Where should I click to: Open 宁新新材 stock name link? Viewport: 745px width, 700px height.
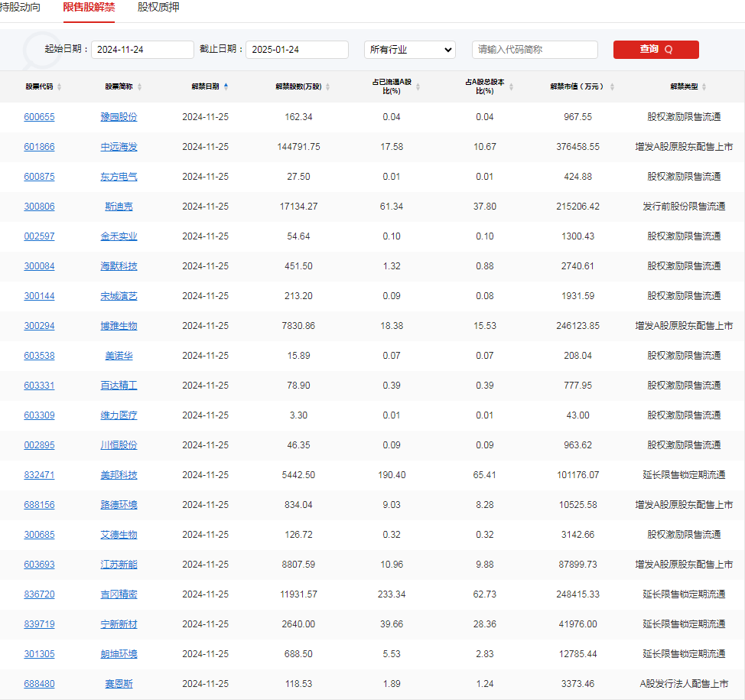pos(119,624)
